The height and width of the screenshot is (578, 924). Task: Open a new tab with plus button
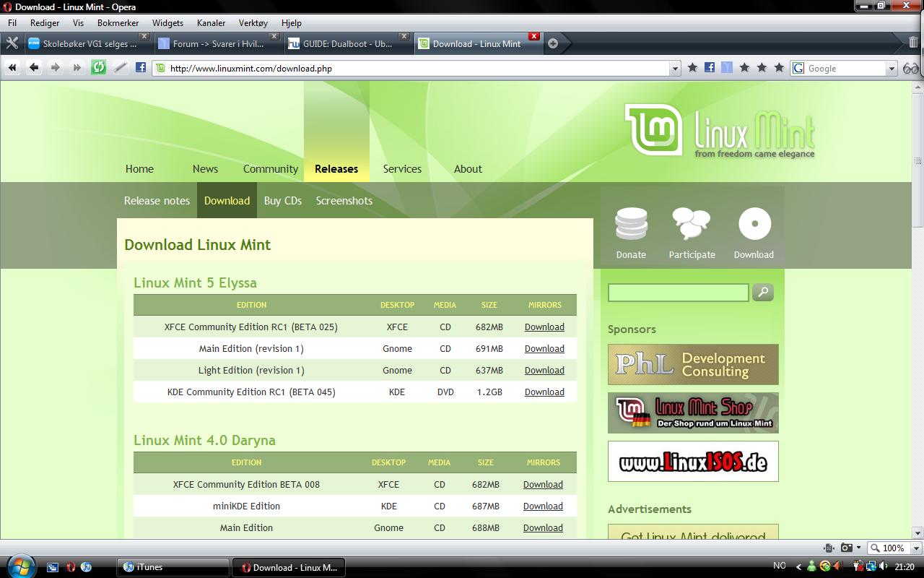point(553,43)
